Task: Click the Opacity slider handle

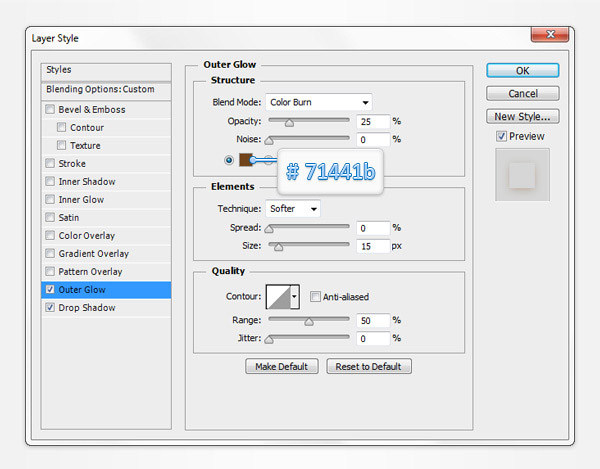Action: coord(289,123)
